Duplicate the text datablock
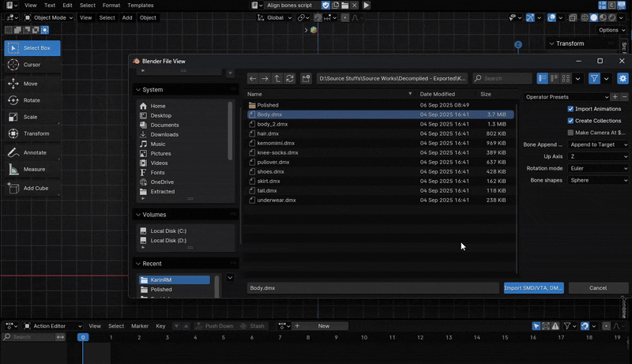 click(335, 6)
